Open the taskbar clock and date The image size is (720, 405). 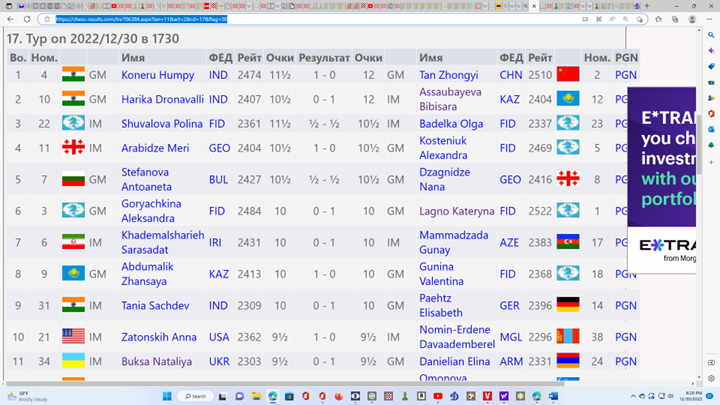pos(690,396)
